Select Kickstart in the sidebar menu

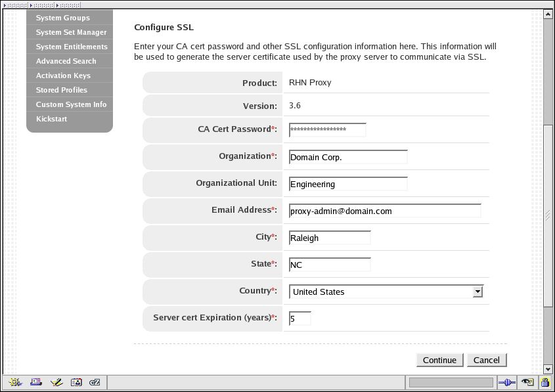[51, 119]
